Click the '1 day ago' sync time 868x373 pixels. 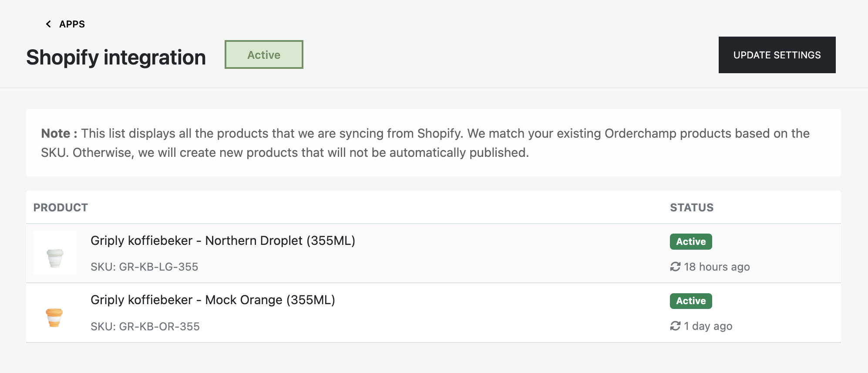click(x=708, y=326)
